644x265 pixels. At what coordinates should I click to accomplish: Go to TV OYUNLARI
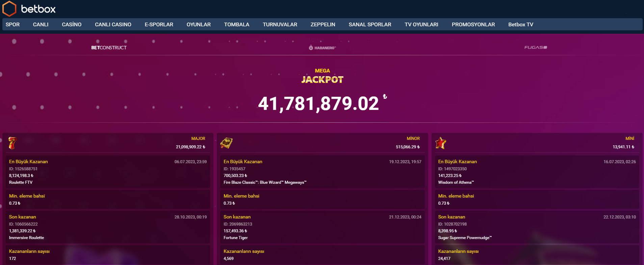click(421, 24)
